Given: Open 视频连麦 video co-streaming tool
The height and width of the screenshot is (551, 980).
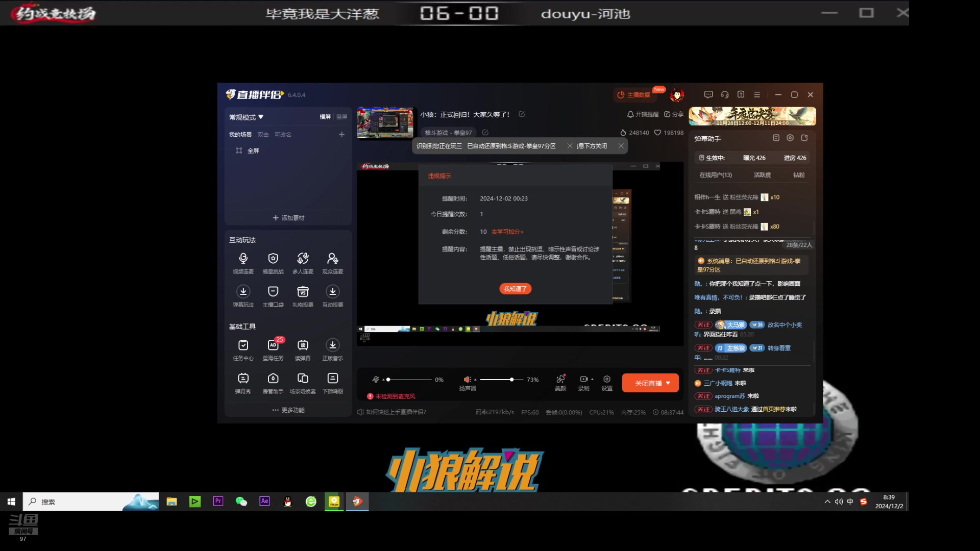Looking at the screenshot, I should point(243,263).
